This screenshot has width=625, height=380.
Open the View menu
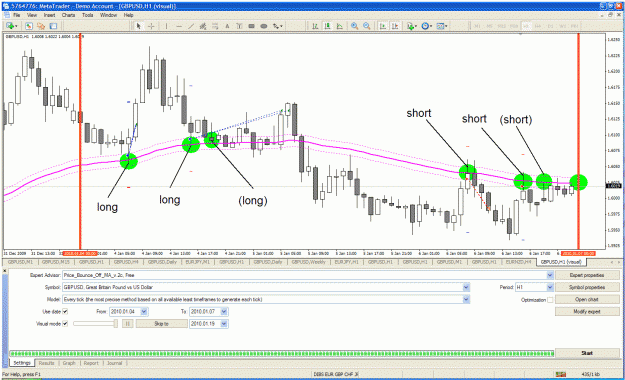click(x=32, y=15)
